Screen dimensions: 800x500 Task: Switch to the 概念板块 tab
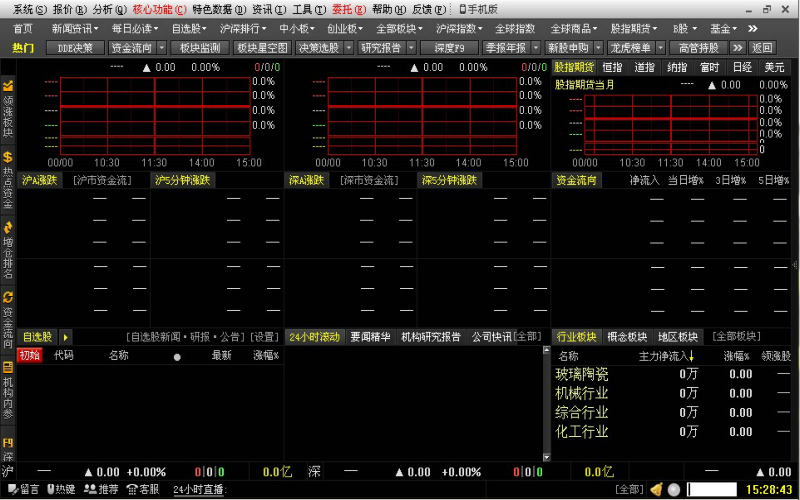pos(628,337)
